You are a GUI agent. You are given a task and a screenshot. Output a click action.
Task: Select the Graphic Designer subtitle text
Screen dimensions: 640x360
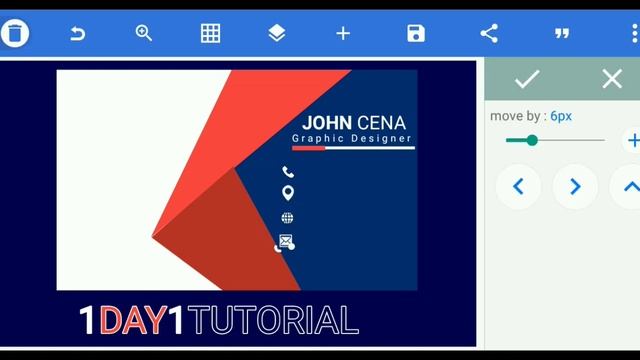(352, 138)
